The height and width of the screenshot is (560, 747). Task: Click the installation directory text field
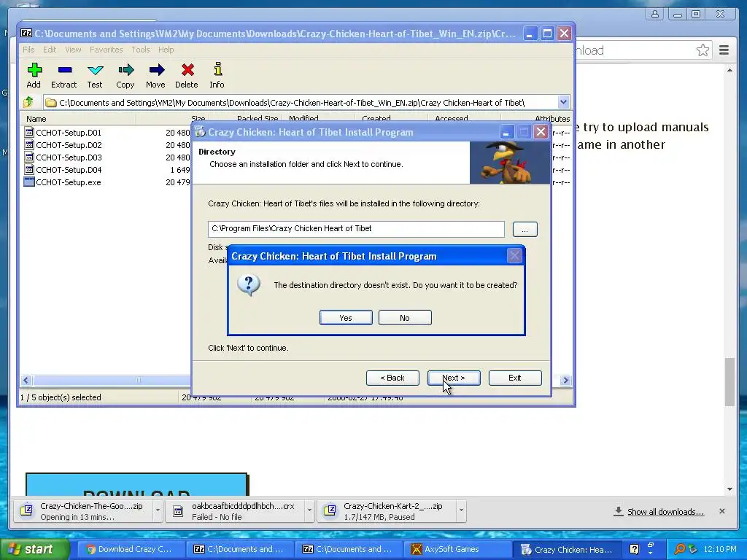[x=356, y=228]
